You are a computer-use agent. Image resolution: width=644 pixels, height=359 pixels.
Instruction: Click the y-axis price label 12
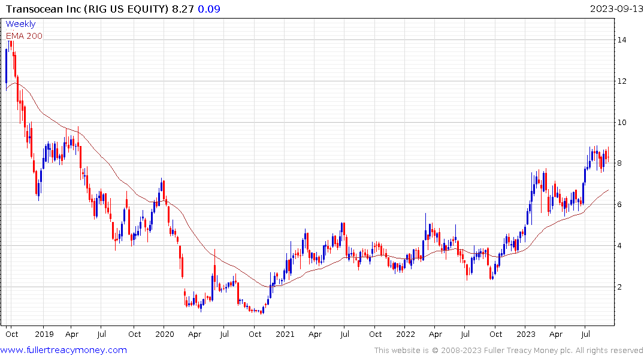click(x=622, y=81)
